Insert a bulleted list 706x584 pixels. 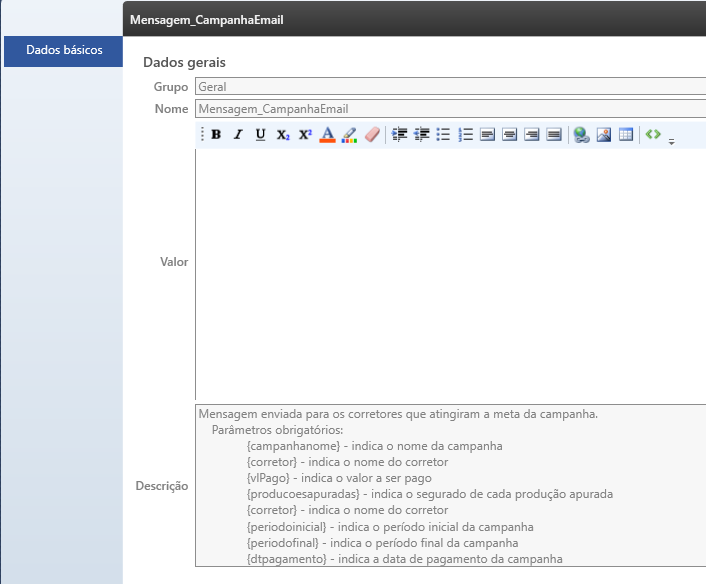[443, 134]
